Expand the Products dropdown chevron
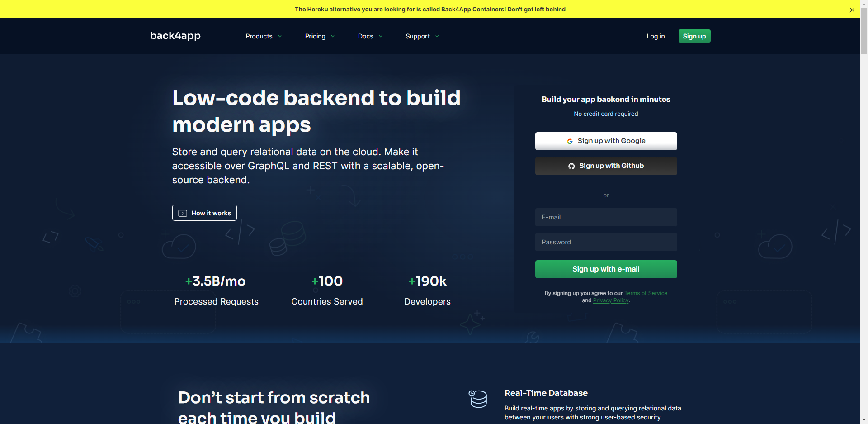 (x=280, y=36)
